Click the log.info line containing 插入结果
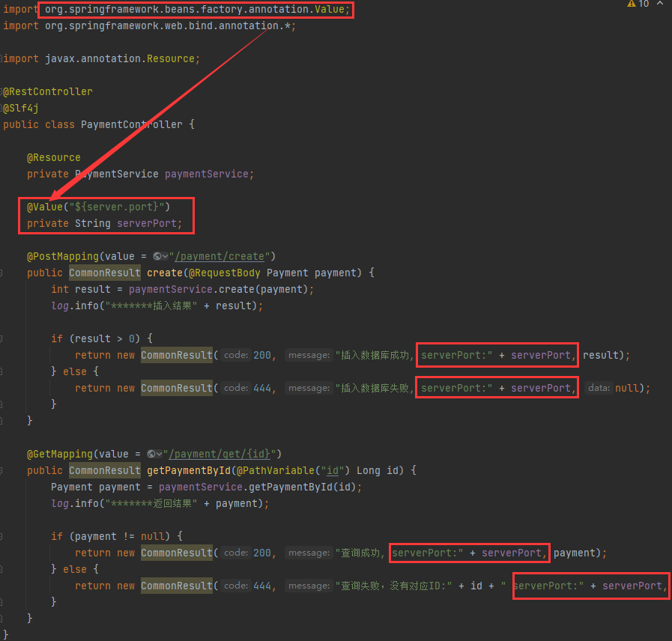 pyautogui.click(x=157, y=306)
